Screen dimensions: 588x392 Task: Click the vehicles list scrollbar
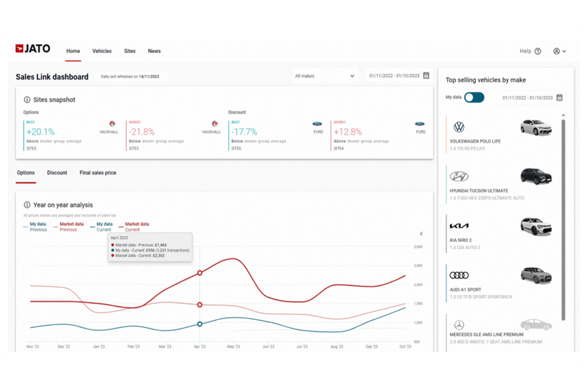click(563, 218)
